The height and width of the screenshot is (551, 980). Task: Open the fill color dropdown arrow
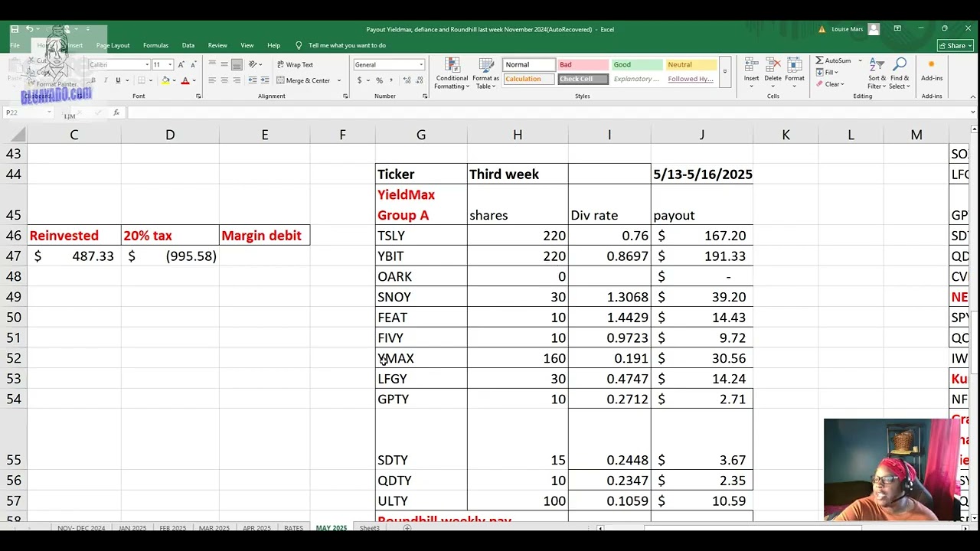click(x=174, y=80)
